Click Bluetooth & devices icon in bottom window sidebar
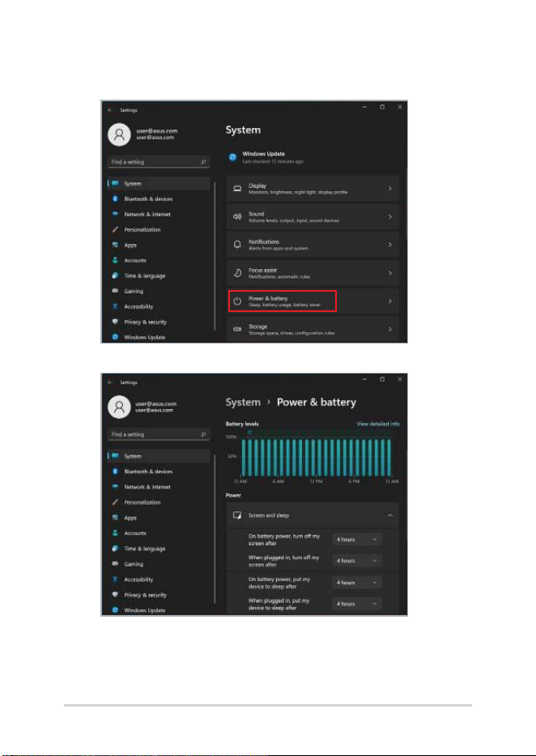 coord(115,471)
